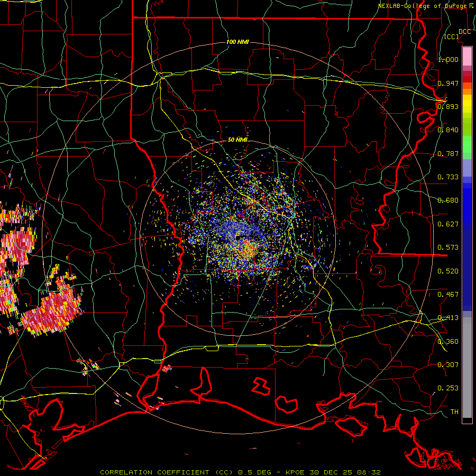Select the 0.947 scale value

coord(448,83)
